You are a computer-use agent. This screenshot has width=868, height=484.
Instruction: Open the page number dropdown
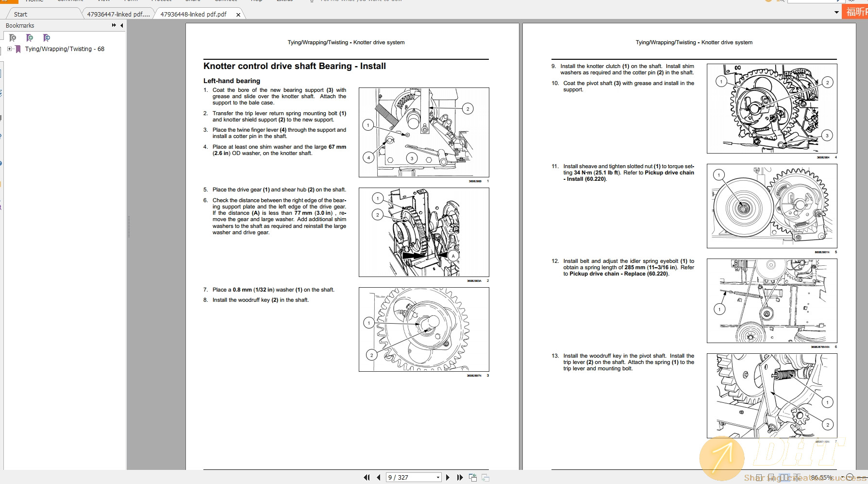[438, 478]
